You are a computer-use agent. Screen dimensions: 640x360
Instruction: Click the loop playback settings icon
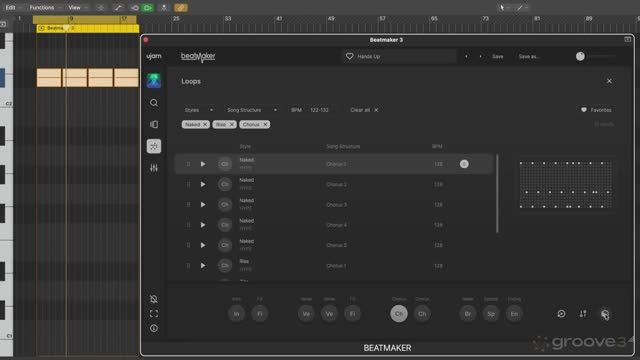coord(562,313)
